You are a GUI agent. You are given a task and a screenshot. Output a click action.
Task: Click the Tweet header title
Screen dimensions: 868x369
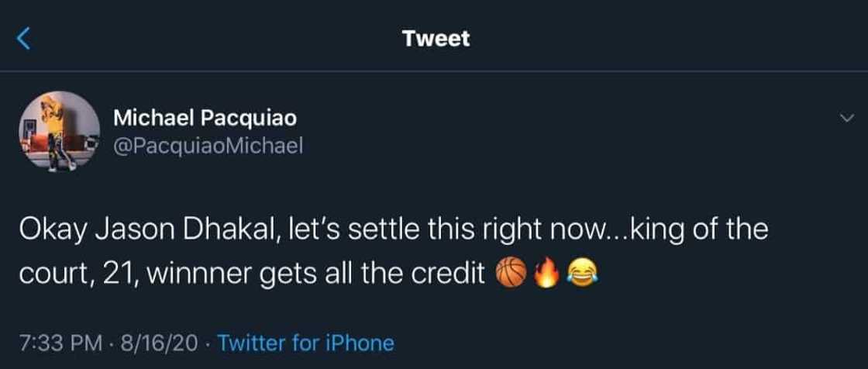pos(436,38)
